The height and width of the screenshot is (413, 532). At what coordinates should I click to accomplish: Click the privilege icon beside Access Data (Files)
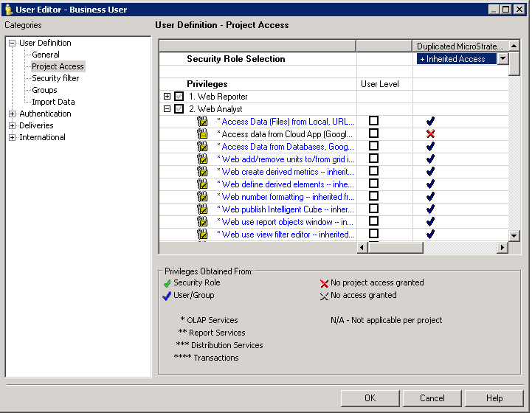coord(202,121)
